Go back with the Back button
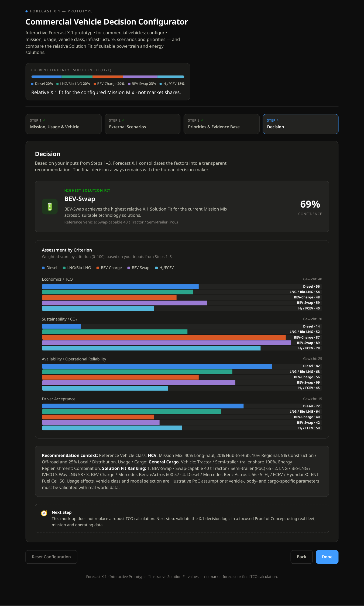Viewport: 364px width, 606px height. click(301, 557)
